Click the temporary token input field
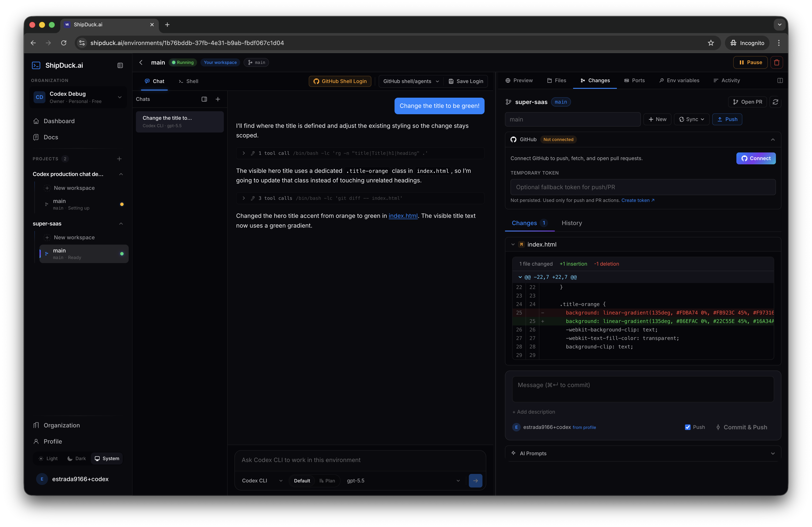Image resolution: width=812 pixels, height=527 pixels. coord(643,187)
